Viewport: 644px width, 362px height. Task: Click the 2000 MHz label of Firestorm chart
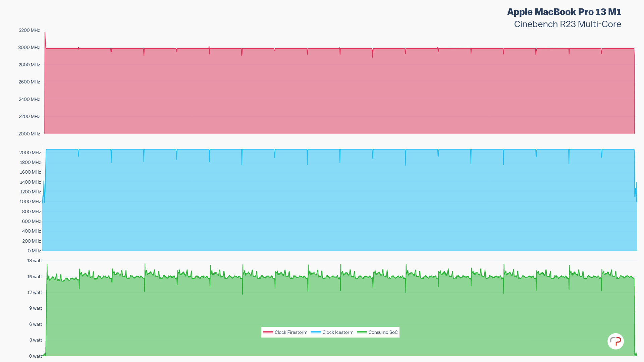click(29, 134)
